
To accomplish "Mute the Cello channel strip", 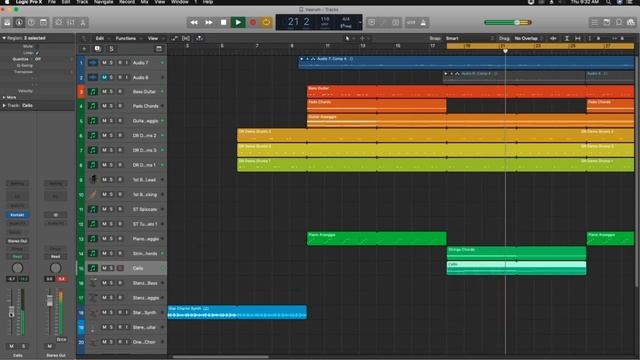I will point(11,346).
